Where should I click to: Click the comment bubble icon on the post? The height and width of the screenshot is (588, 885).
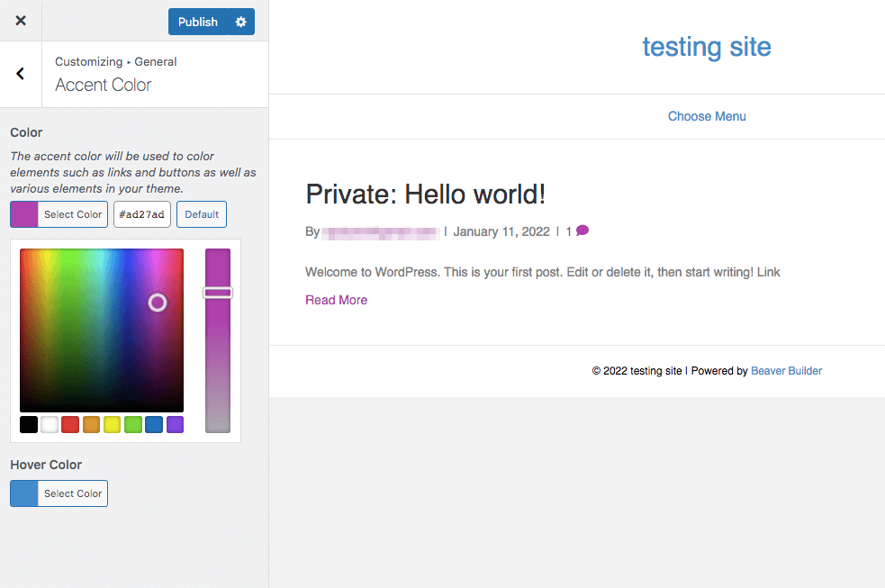coord(582,231)
